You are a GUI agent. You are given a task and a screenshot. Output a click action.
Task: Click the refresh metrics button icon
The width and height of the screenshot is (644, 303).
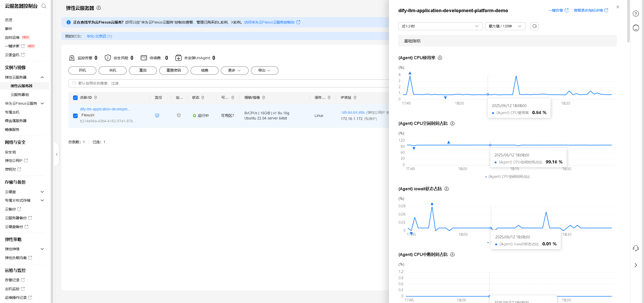tap(534, 26)
